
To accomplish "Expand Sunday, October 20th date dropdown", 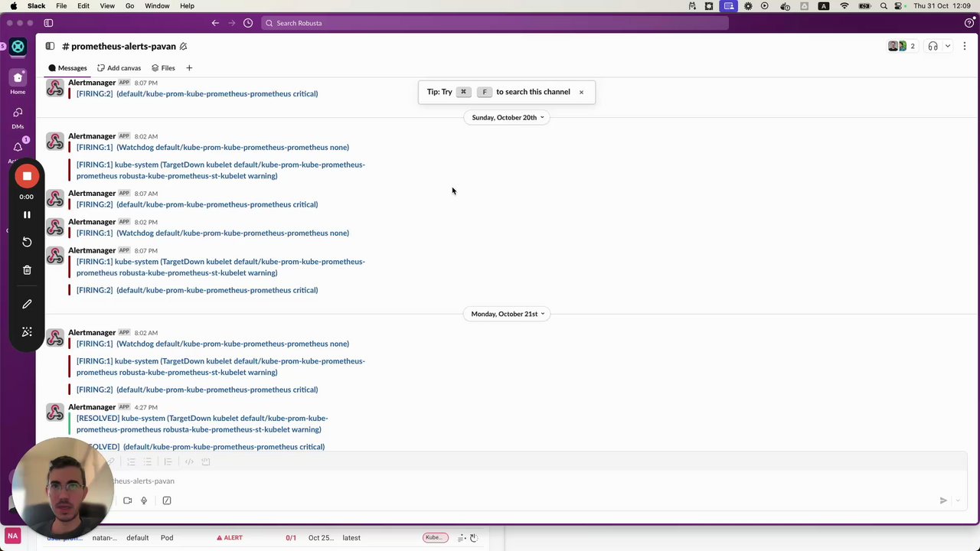I will pyautogui.click(x=508, y=118).
